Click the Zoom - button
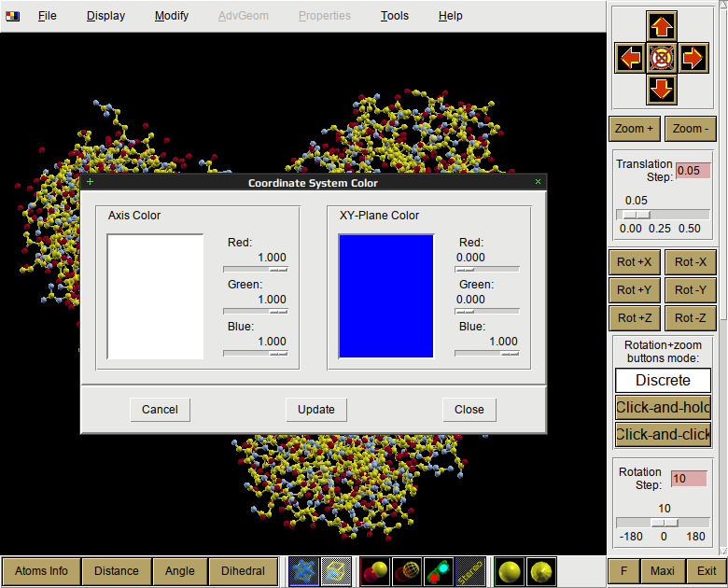Screen dimensions: 728x588 coord(691,129)
